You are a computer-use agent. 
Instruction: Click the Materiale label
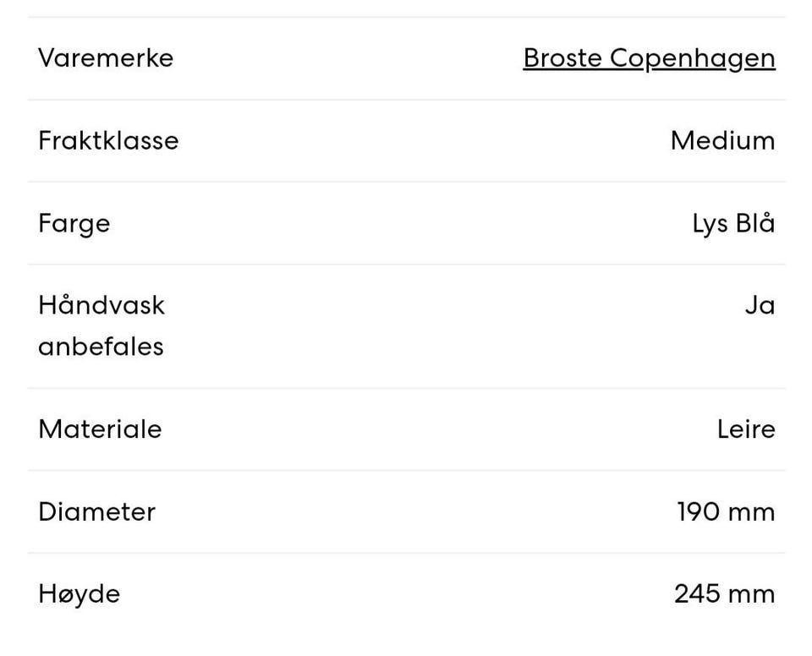point(100,429)
